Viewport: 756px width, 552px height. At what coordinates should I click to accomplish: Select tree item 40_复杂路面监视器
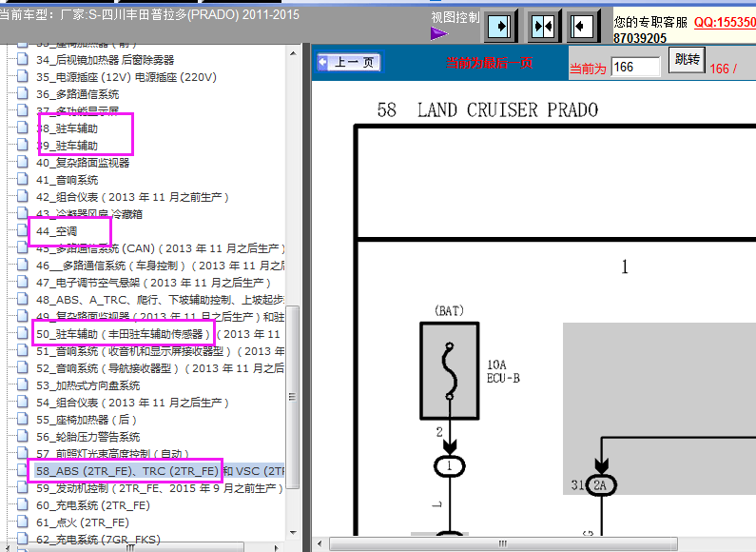pos(83,163)
